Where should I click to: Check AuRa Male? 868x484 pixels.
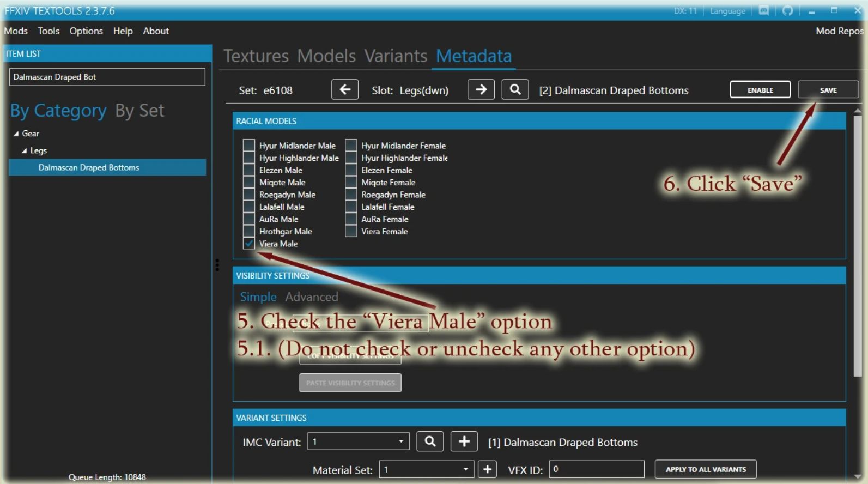click(249, 219)
